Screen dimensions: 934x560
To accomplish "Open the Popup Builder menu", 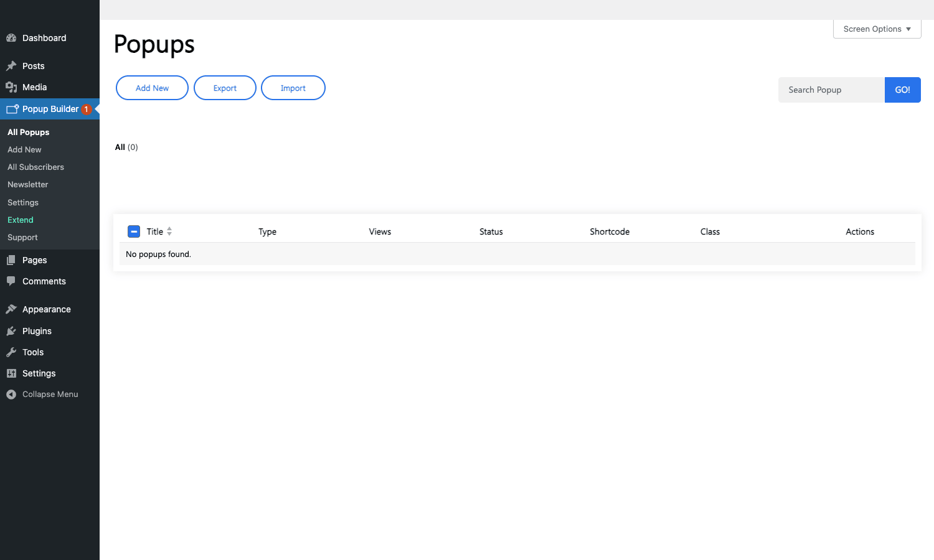I will pos(50,109).
